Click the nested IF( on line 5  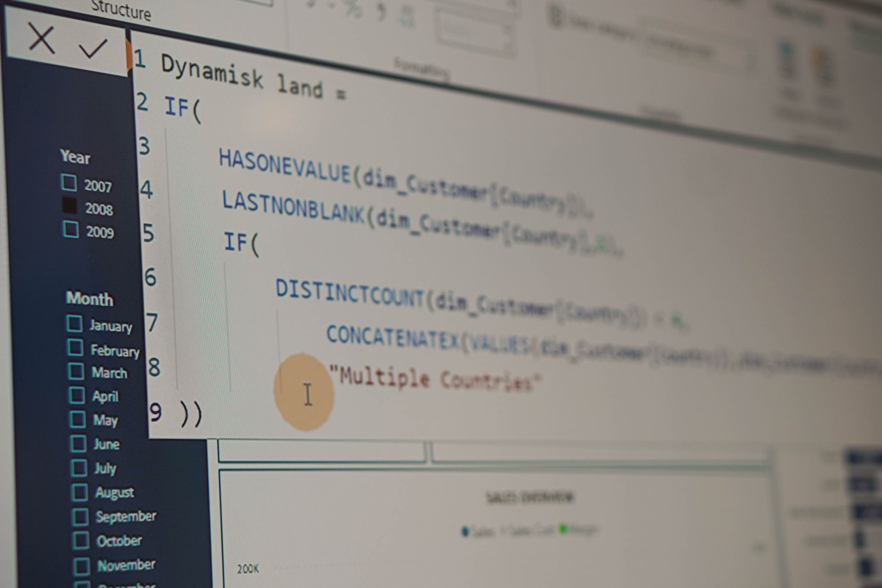pyautogui.click(x=242, y=243)
